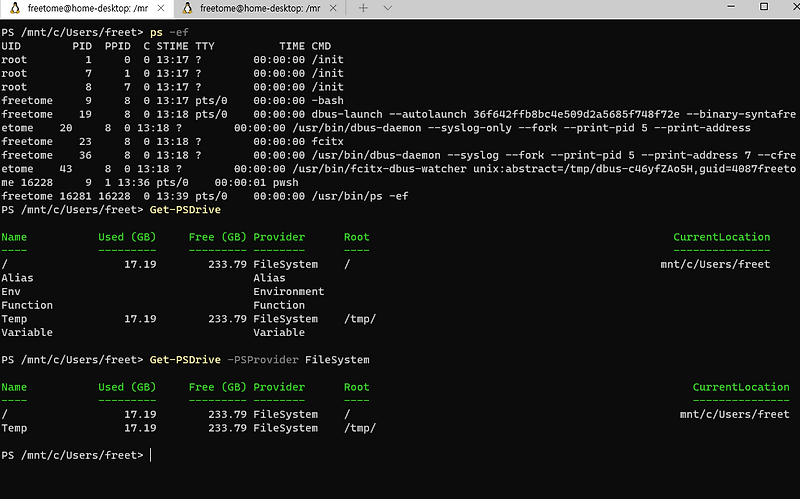The image size is (800, 499).
Task: Click the penguin icon on the active tab
Action: pyautogui.click(x=15, y=8)
